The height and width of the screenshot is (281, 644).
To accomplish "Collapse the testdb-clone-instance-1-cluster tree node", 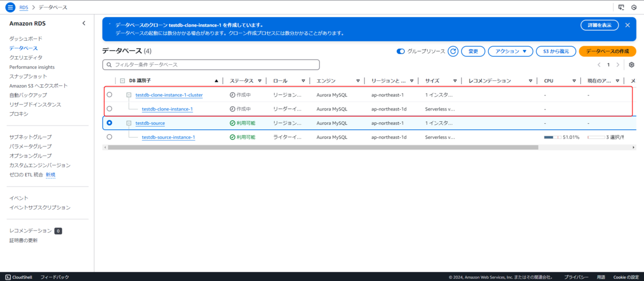I will click(x=129, y=94).
